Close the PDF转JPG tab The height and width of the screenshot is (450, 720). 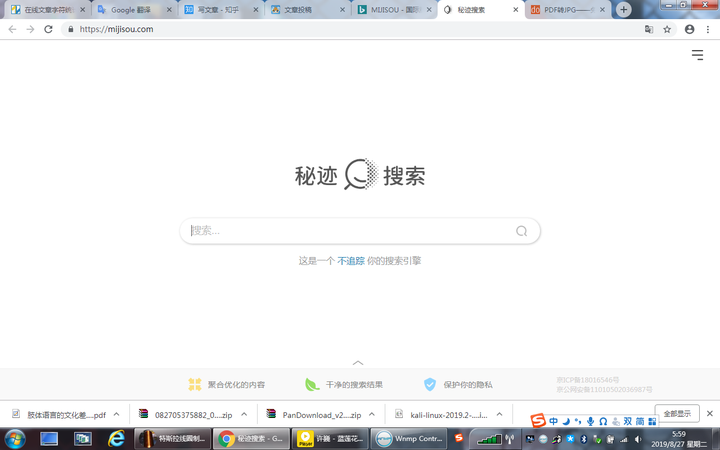click(602, 10)
